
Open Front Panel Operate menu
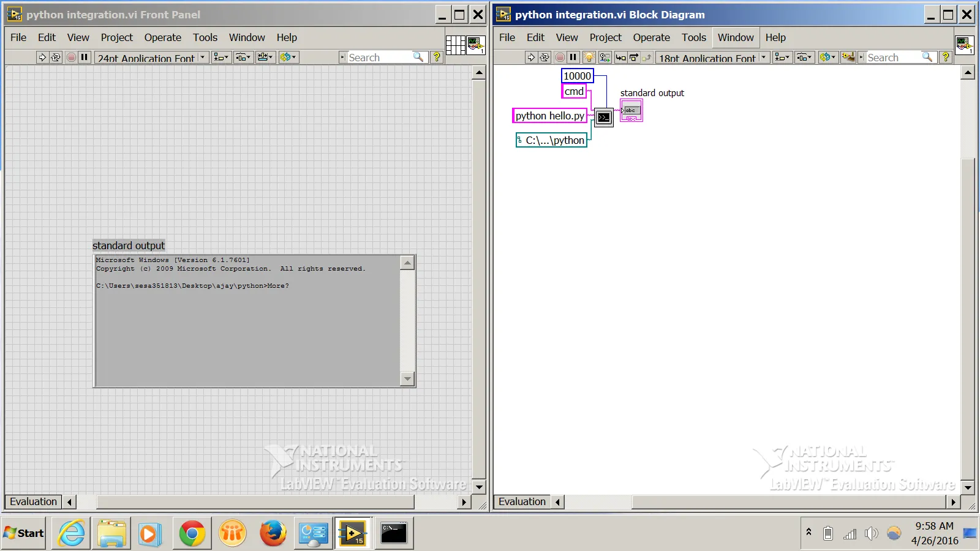click(x=163, y=37)
